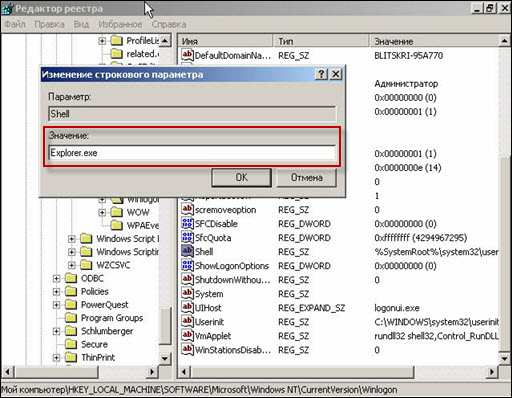The height and width of the screenshot is (398, 512).
Task: Click the values pane horizontal scrollbar thumb
Action: (303, 371)
